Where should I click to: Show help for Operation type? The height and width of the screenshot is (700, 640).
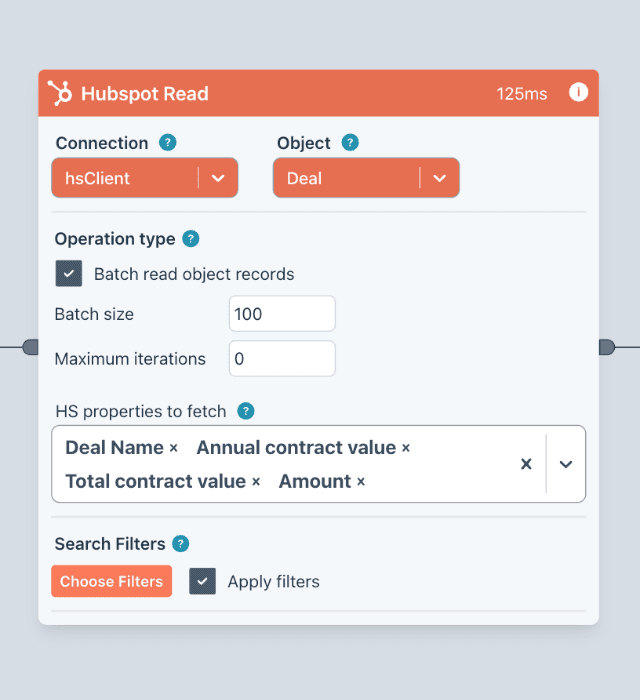coord(191,239)
